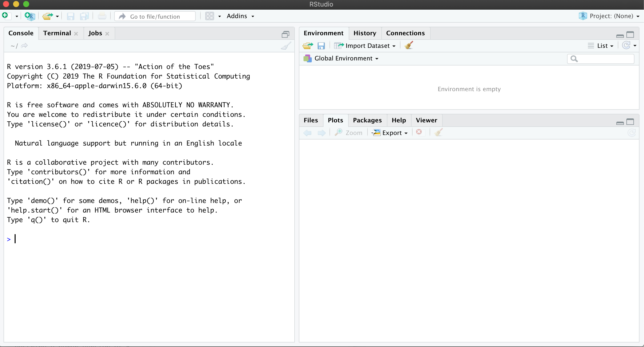This screenshot has width=644, height=347.
Task: Switch to the Jobs tab
Action: coord(95,33)
